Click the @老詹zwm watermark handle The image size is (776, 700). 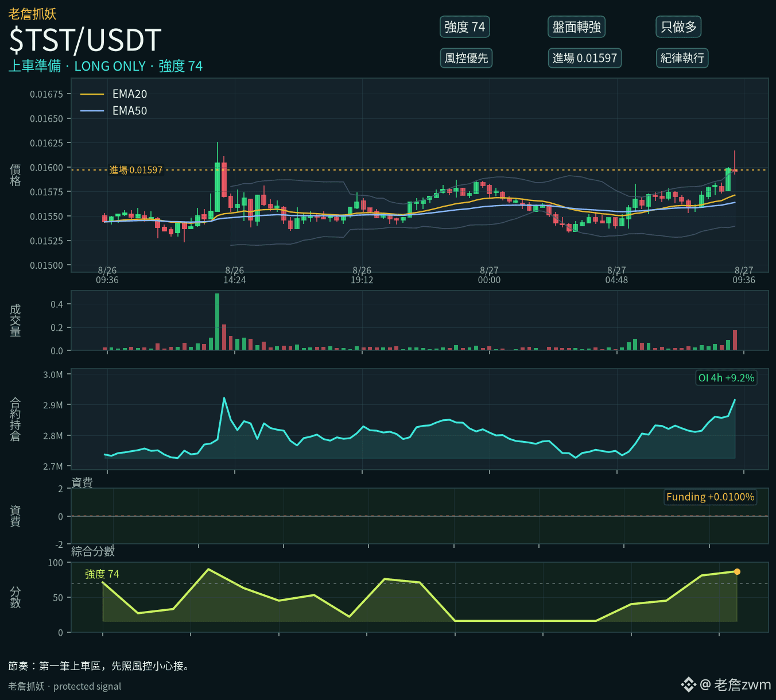[x=735, y=684]
